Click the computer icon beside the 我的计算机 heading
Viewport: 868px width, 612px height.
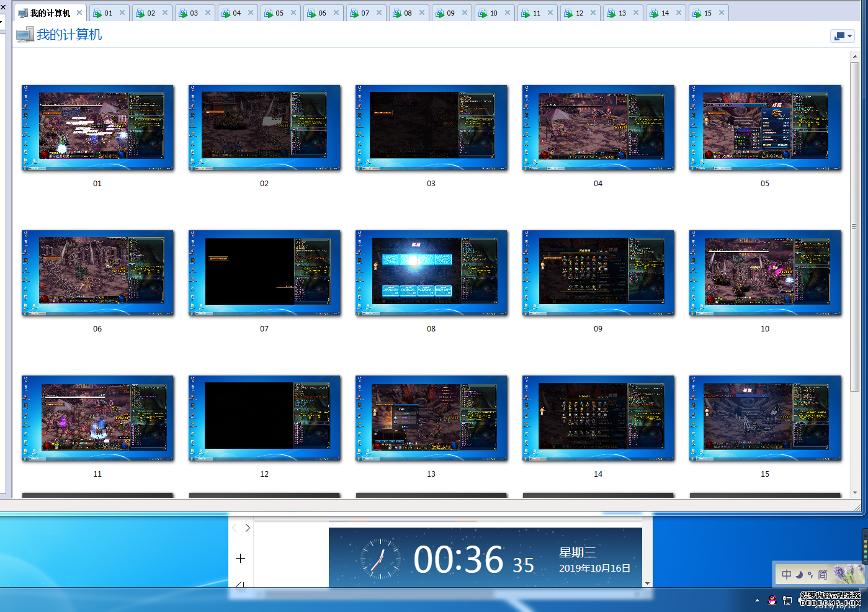[25, 35]
